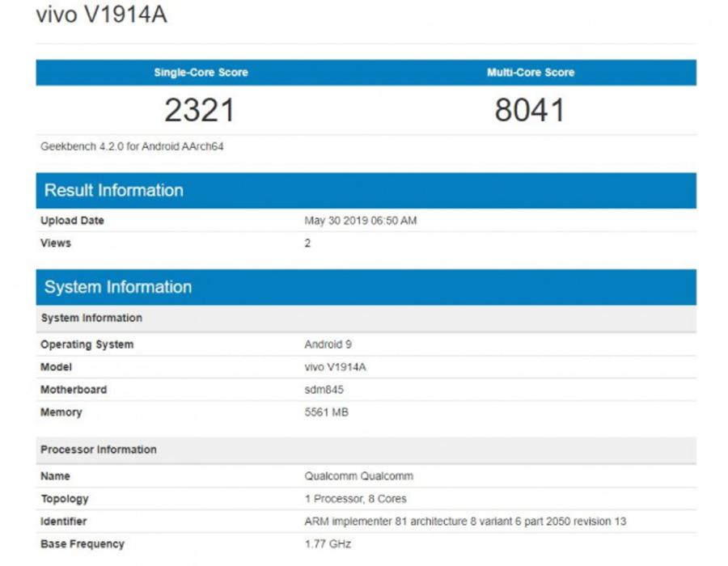The width and height of the screenshot is (728, 566).
Task: Select the single-core value 2321
Action: pos(200,111)
